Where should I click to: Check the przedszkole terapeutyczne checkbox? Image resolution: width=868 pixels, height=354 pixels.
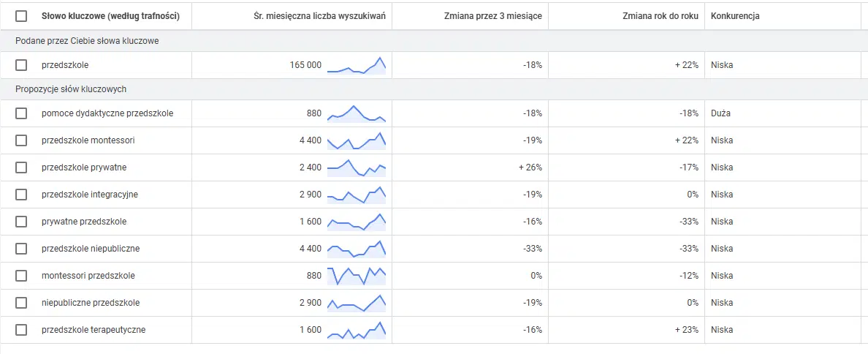(21, 330)
